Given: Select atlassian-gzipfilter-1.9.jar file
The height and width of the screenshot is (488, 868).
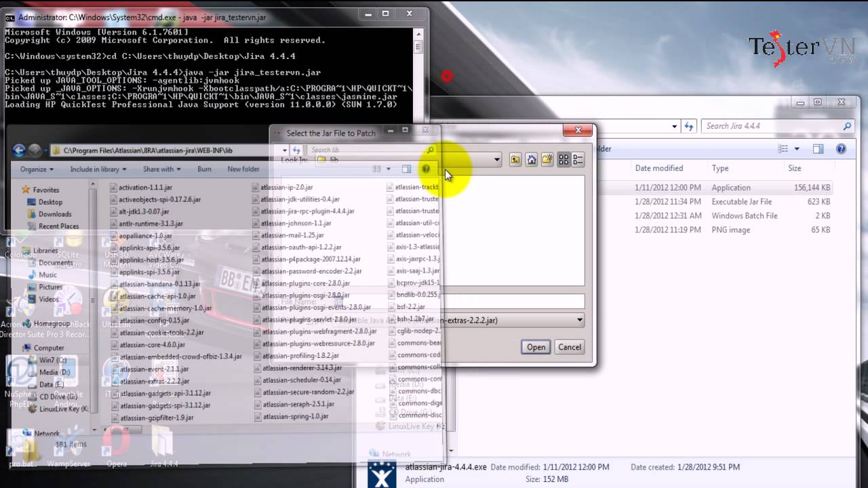Looking at the screenshot, I should coord(156,418).
